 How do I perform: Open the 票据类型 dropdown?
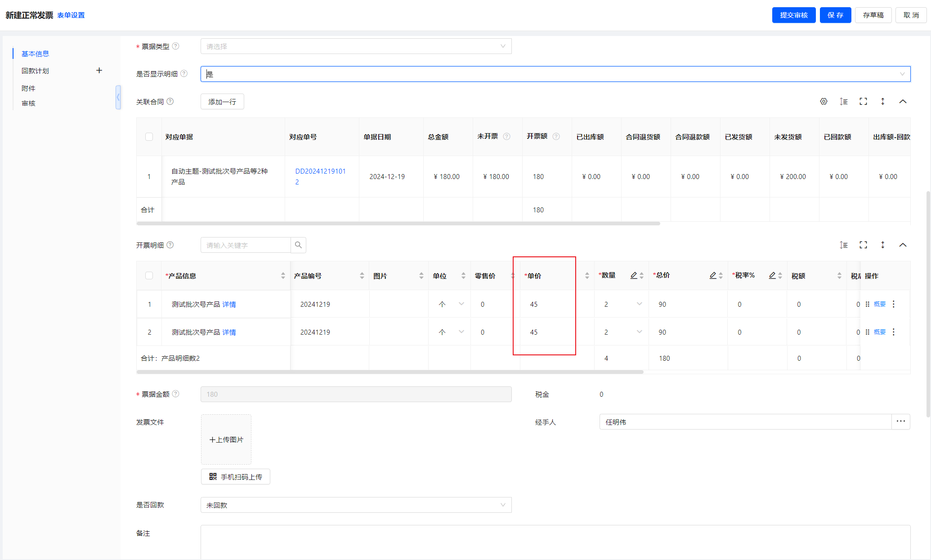point(356,46)
